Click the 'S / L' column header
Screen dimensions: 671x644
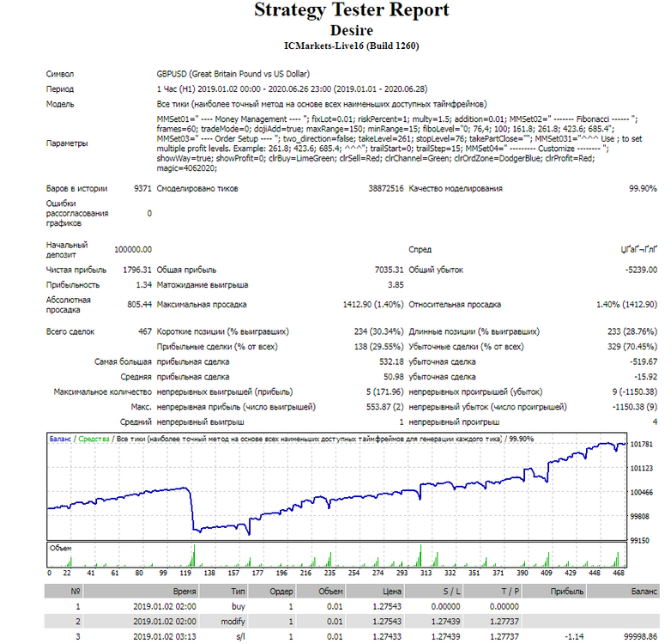coord(433,592)
